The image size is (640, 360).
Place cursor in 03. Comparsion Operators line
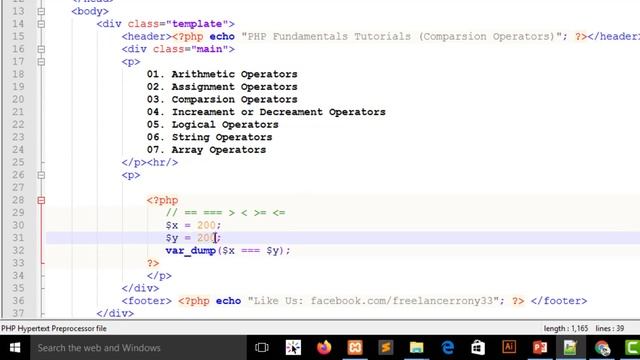[x=222, y=100]
